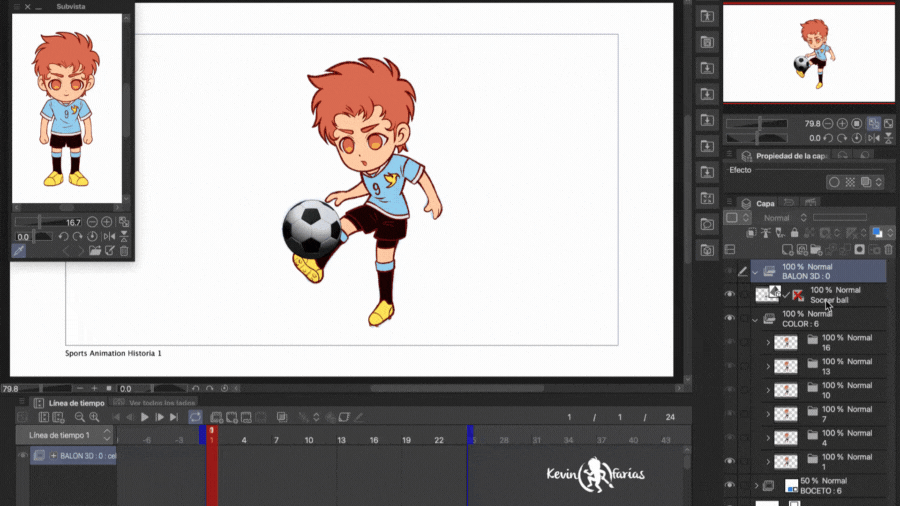Viewport: 900px width, 506px height.
Task: Set layer as reference layer
Action: coord(766,233)
